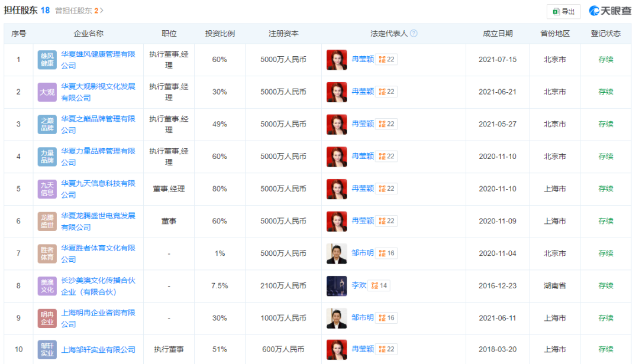The width and height of the screenshot is (639, 364).
Task: Open 华夏龙腾盛世电竞发展有限公司 company link
Action: tap(98, 221)
